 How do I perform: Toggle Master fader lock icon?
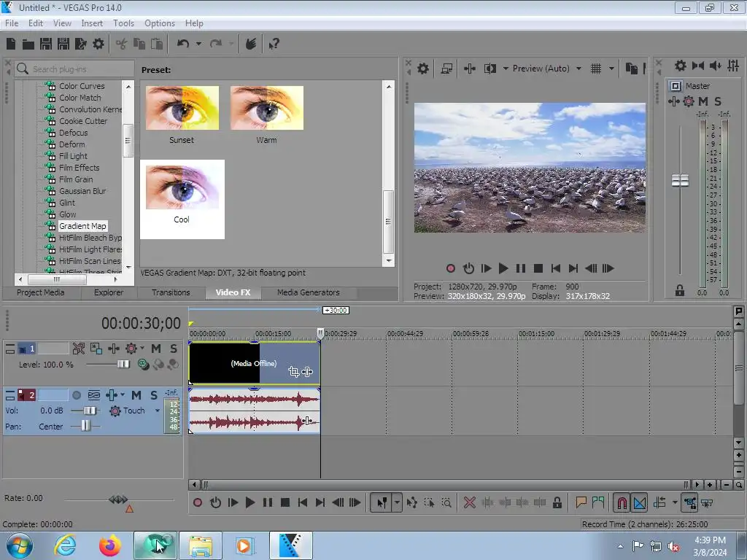(x=680, y=290)
